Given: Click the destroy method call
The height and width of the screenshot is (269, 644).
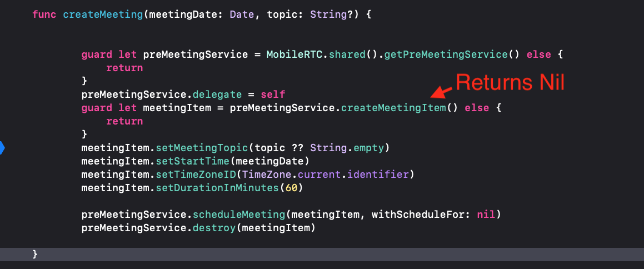Looking at the screenshot, I should coord(214,227).
